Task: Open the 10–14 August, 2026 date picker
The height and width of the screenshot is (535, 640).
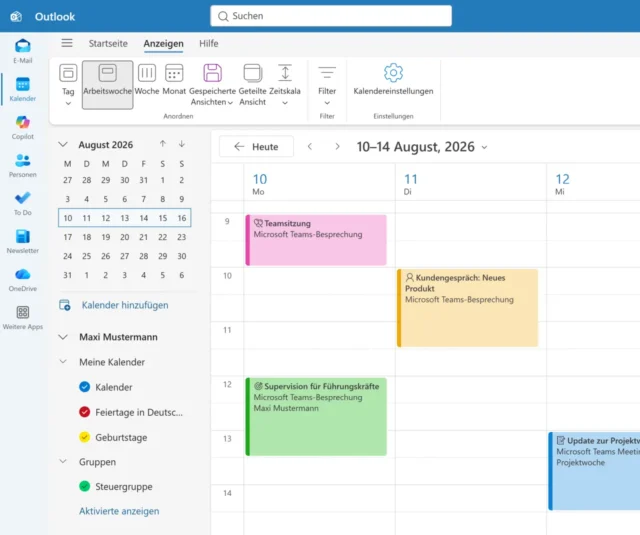Action: tap(422, 147)
